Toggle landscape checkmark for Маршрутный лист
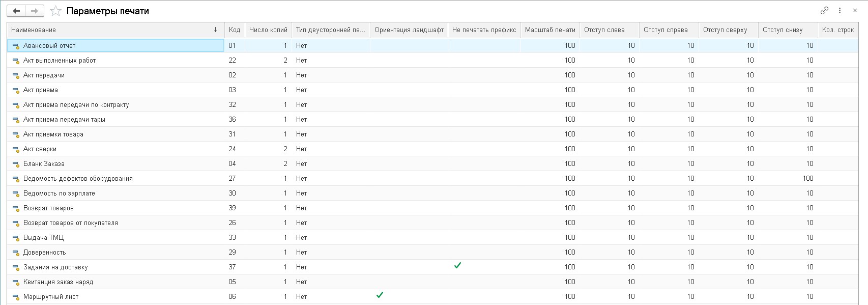 pyautogui.click(x=380, y=295)
